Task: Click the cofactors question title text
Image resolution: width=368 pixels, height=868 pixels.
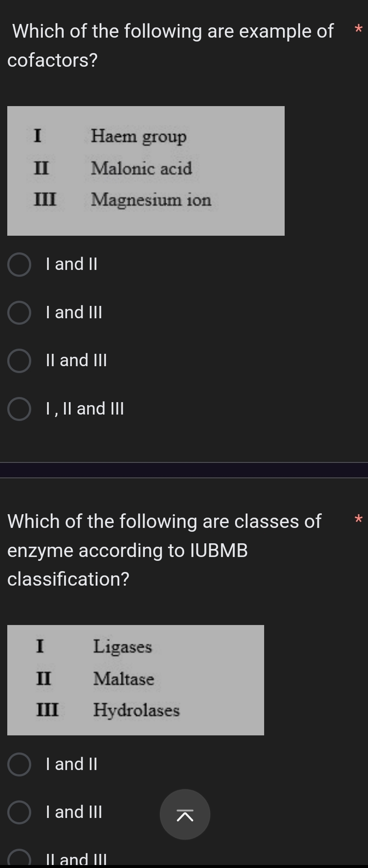Action: (170, 45)
